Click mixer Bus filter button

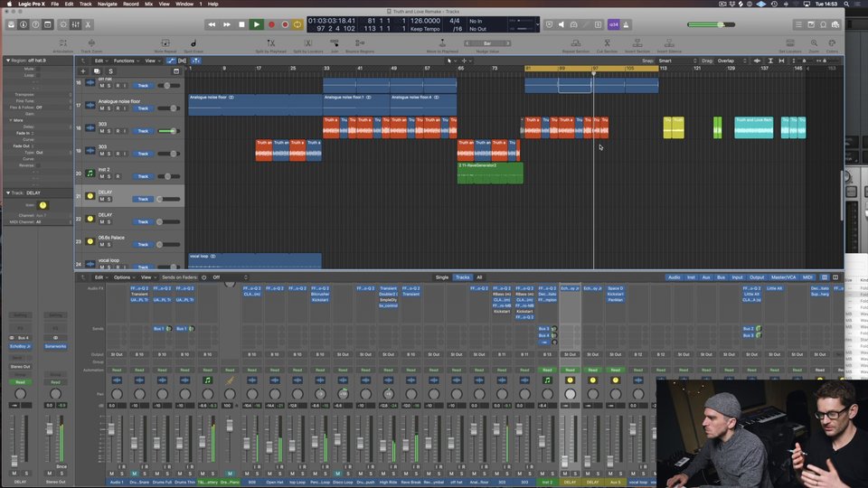pos(721,277)
